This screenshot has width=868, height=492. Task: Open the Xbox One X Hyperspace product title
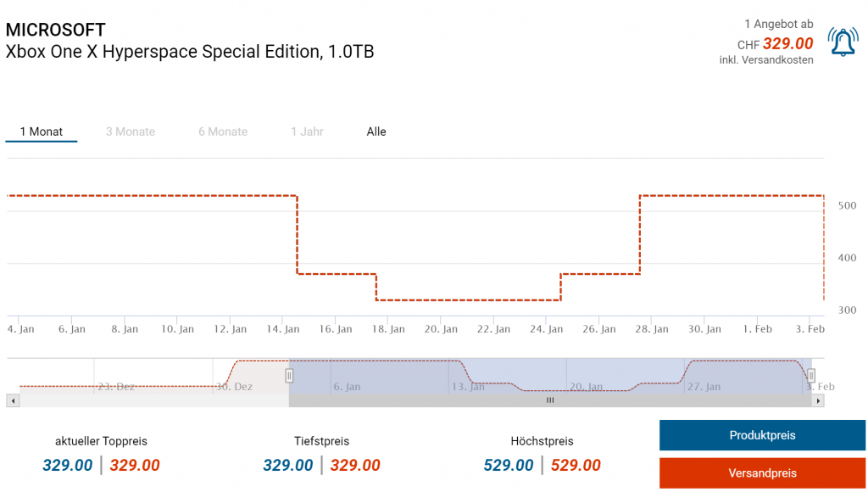190,52
